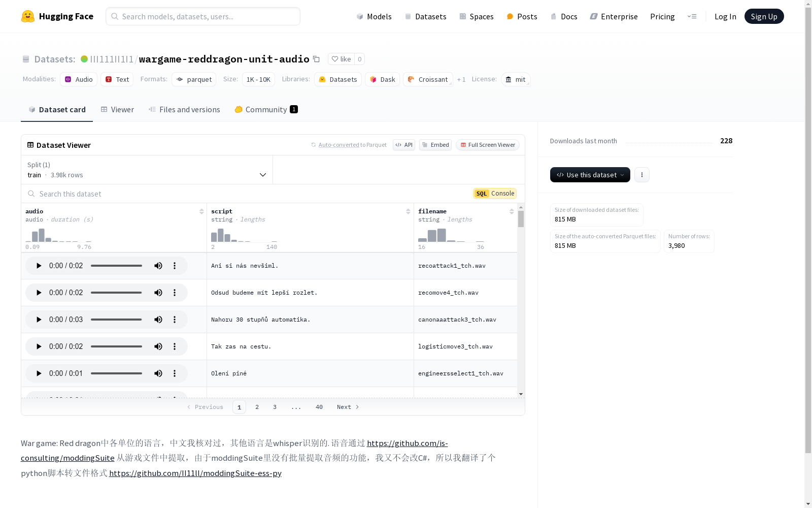Open the three-dot menu beside Use this dataset
812x508 pixels.
pos(642,175)
